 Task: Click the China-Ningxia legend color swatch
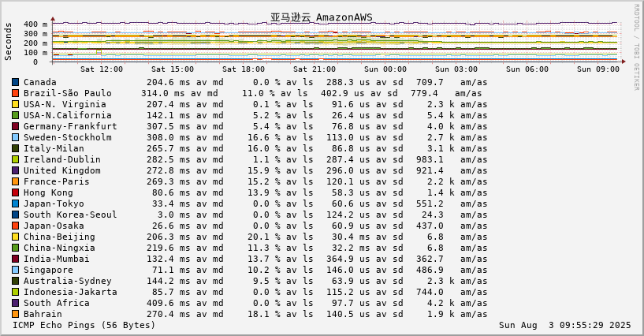16,248
